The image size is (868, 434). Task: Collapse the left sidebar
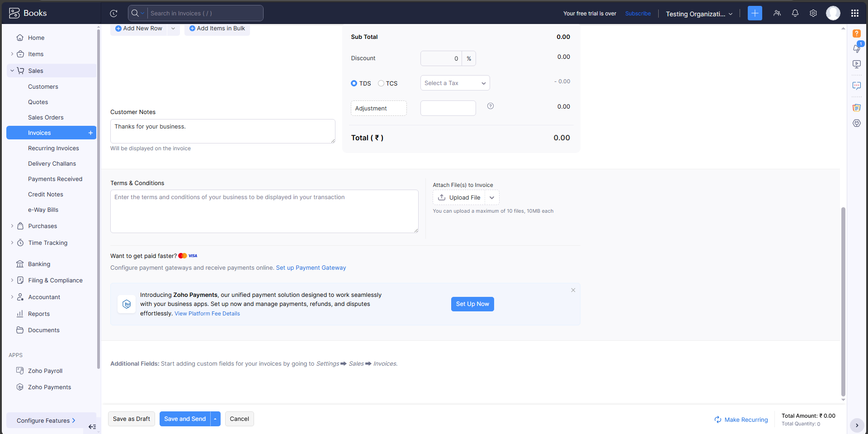[x=92, y=427]
